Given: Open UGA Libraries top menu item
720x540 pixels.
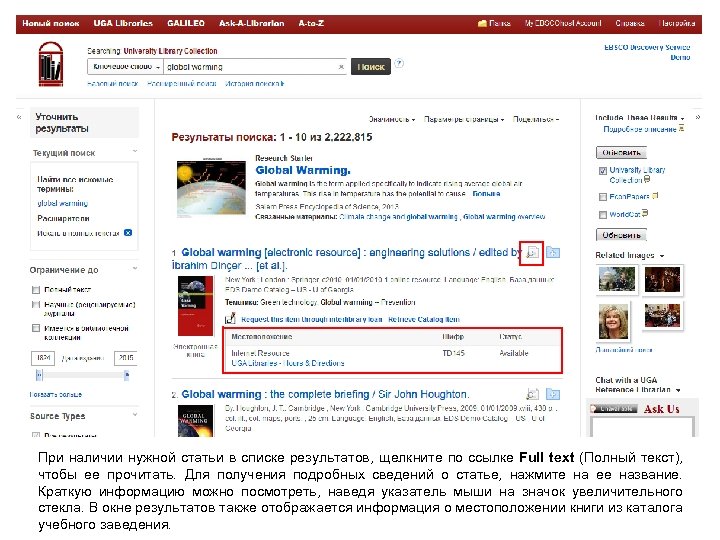Looking at the screenshot, I should click(x=123, y=23).
